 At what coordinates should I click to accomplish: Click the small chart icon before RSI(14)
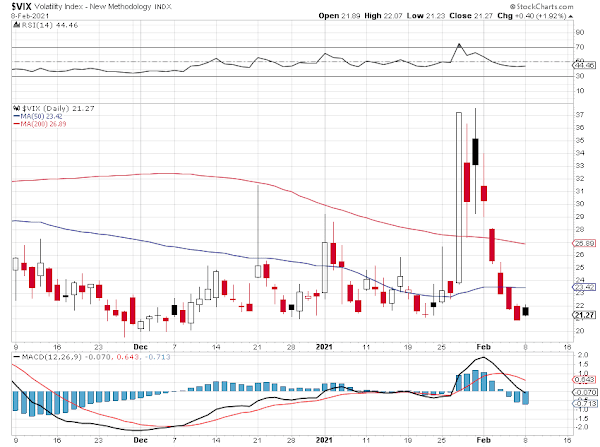(16, 25)
